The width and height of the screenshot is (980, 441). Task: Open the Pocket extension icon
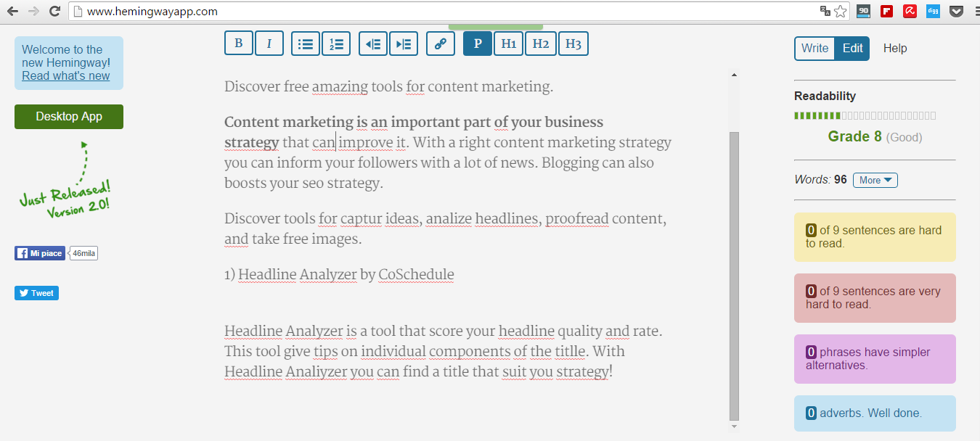point(956,11)
